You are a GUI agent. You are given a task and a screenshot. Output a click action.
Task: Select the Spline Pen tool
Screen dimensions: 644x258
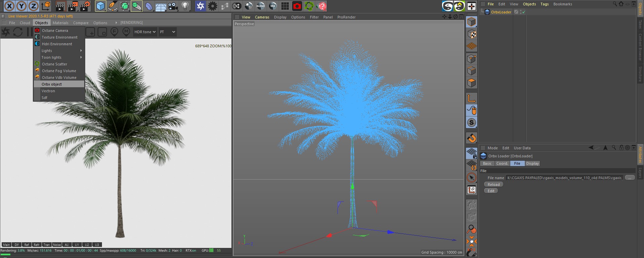113,6
